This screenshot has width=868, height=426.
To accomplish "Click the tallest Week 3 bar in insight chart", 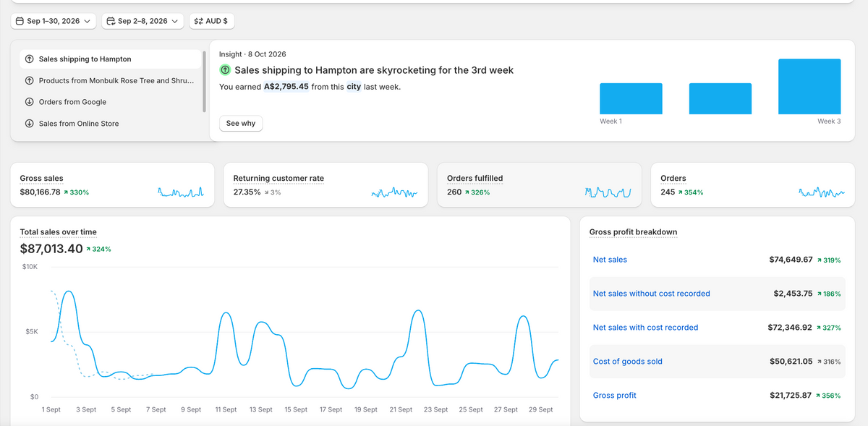I will pyautogui.click(x=809, y=87).
